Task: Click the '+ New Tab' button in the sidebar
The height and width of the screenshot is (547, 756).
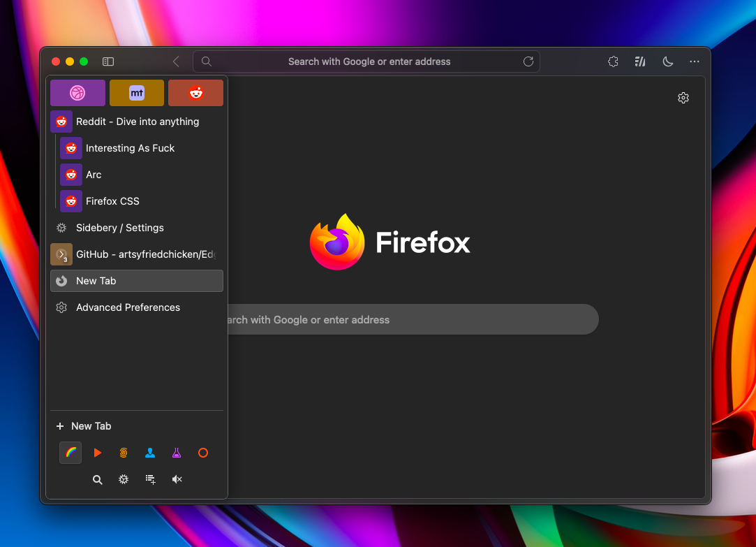Action: coord(84,426)
